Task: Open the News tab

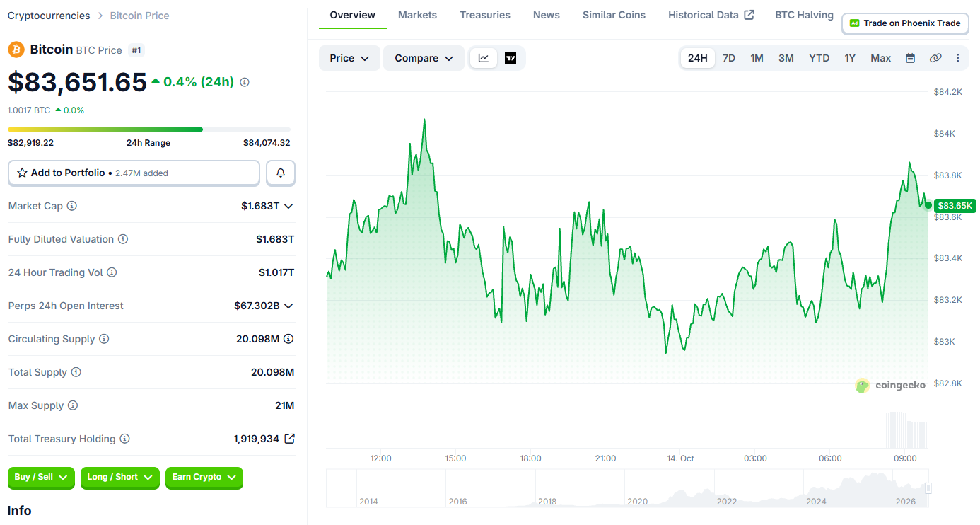Action: click(547, 15)
